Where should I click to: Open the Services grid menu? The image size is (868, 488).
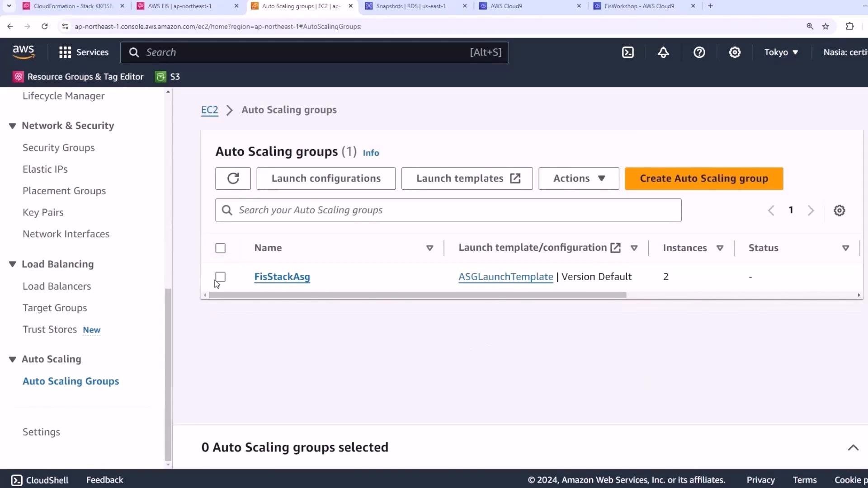84,52
